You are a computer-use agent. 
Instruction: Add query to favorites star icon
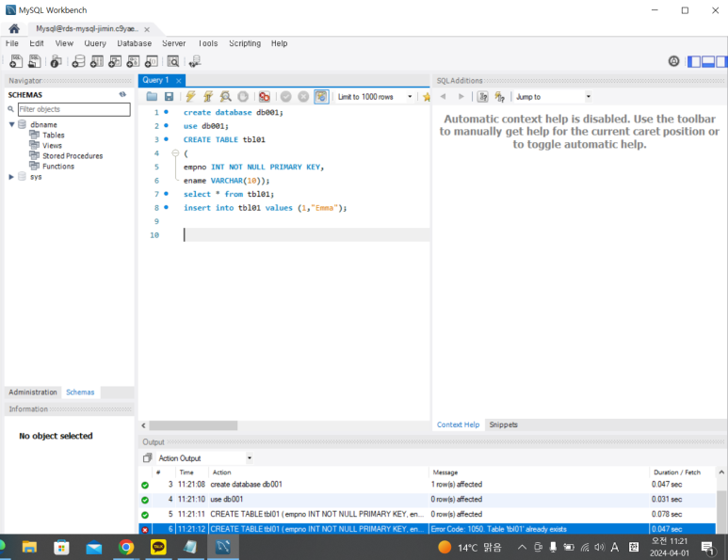click(427, 97)
